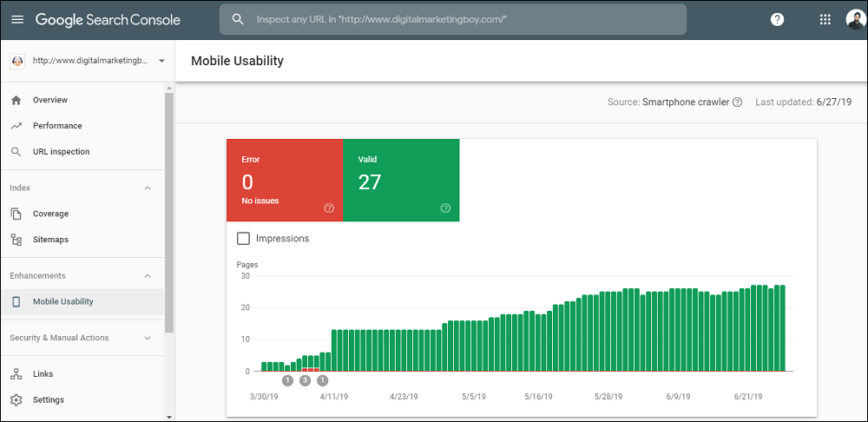Open the Google apps grid
Screen dimensions: 868x422
click(825, 19)
